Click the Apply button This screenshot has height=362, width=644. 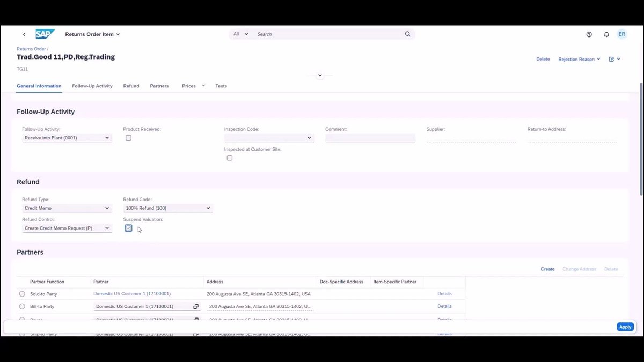click(625, 327)
